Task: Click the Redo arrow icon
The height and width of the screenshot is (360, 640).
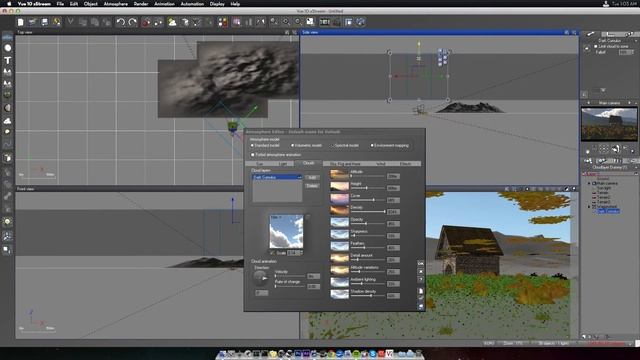Action: tap(133, 22)
